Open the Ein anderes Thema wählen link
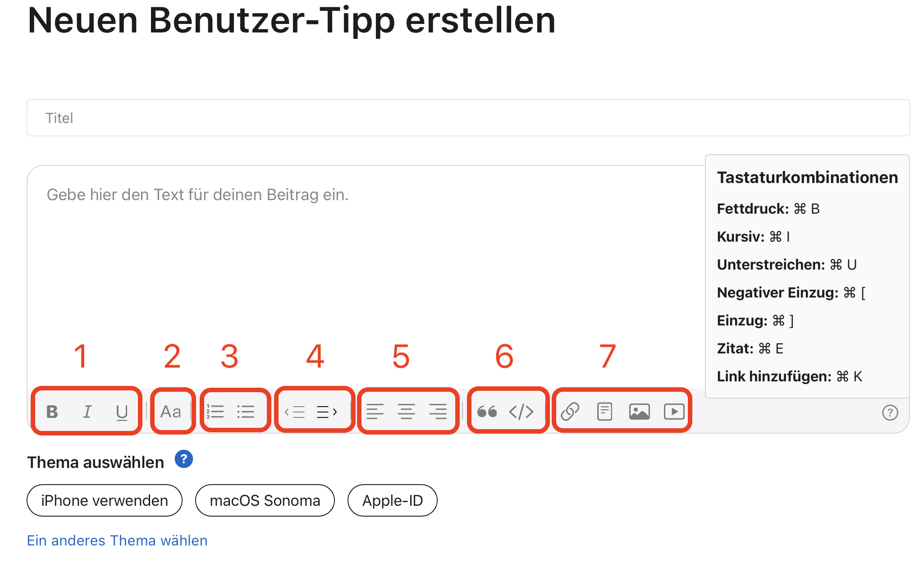The width and height of the screenshot is (924, 568). tap(117, 540)
